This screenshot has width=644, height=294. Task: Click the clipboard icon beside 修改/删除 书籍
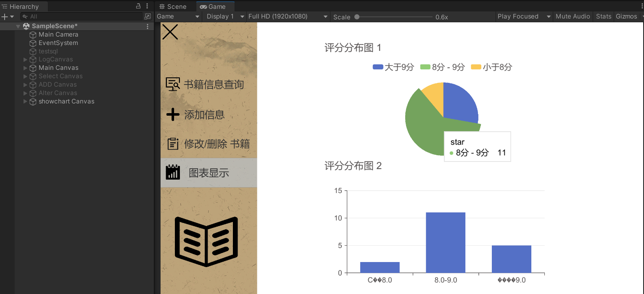point(173,144)
